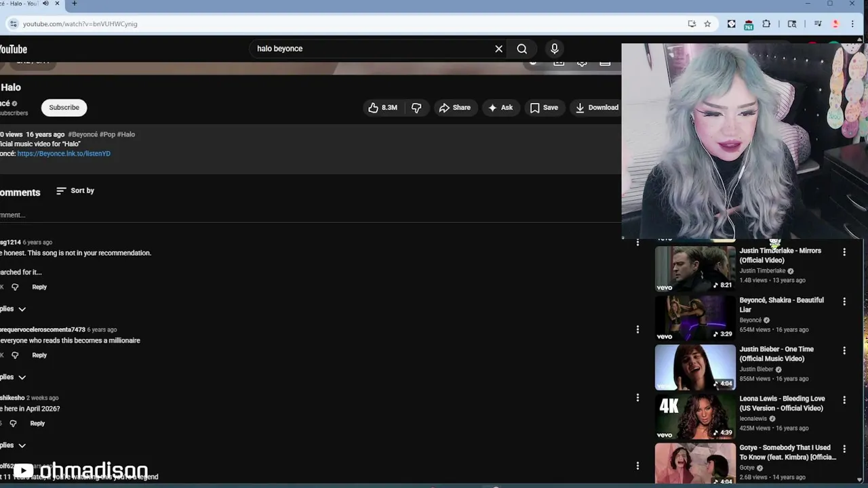This screenshot has height=488, width=868.
Task: Run the search with the magnifier icon
Action: [522, 49]
